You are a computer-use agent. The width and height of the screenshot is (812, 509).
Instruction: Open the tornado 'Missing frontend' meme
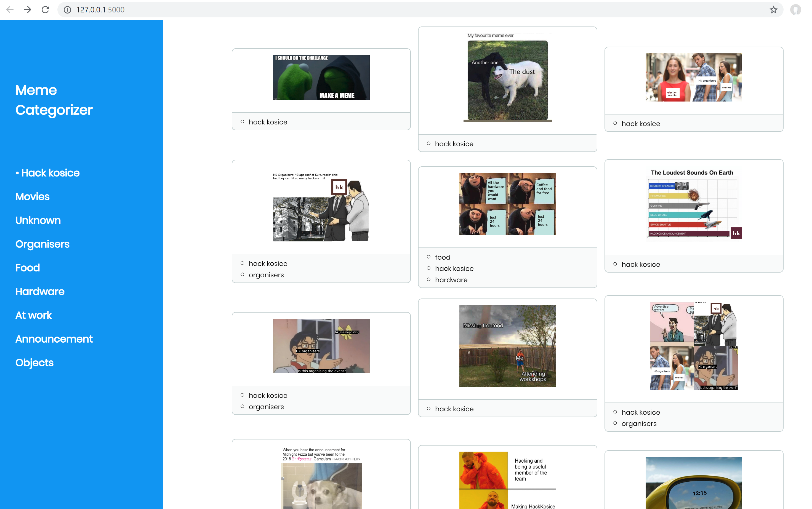click(507, 346)
